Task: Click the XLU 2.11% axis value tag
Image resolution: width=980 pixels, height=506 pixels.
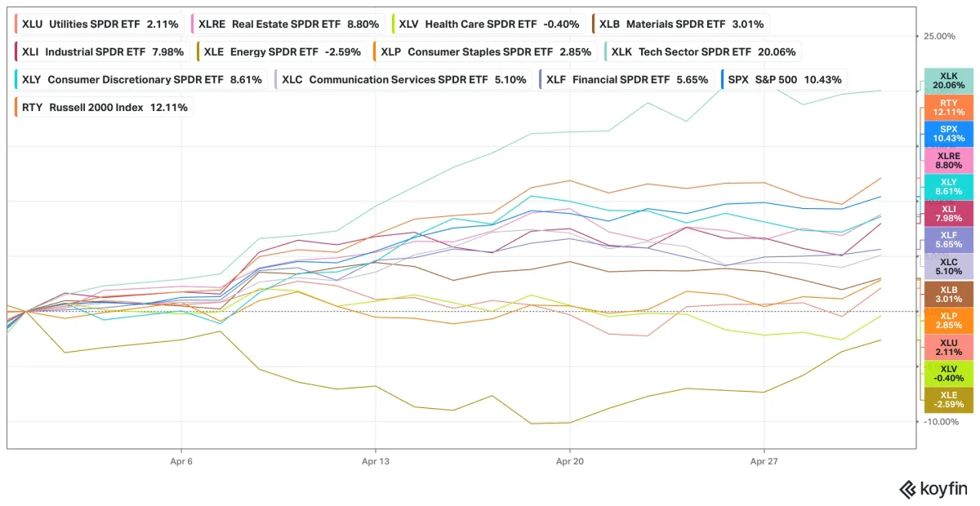Action: pos(948,347)
